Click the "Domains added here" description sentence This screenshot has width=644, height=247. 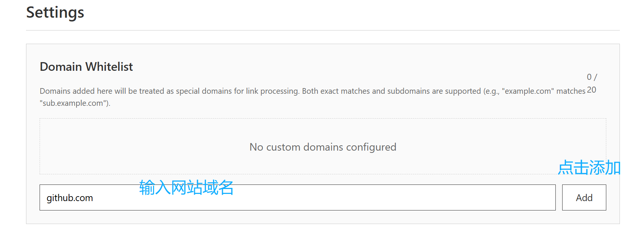coord(170,91)
